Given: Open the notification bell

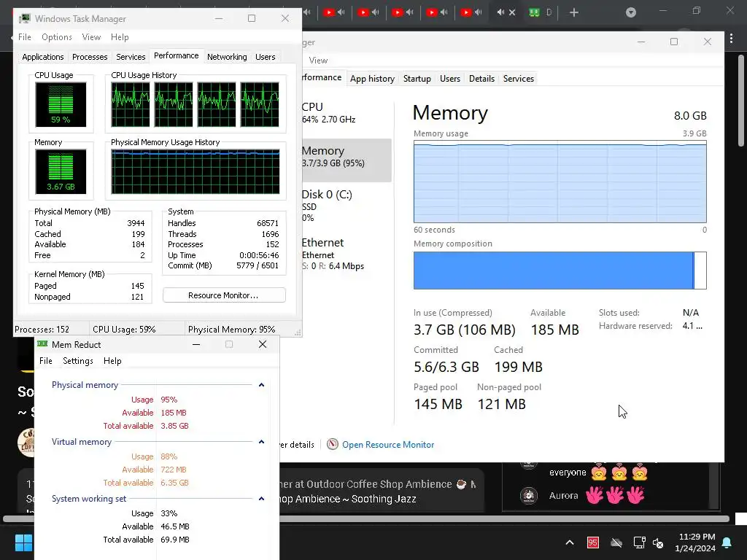Looking at the screenshot, I should point(727,542).
